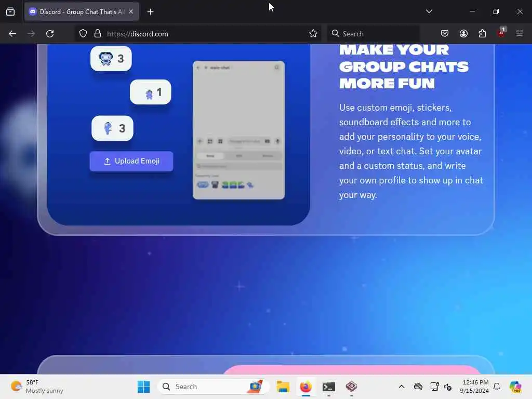
Task: Open the uBlock Origin extension badge
Action: click(501, 33)
